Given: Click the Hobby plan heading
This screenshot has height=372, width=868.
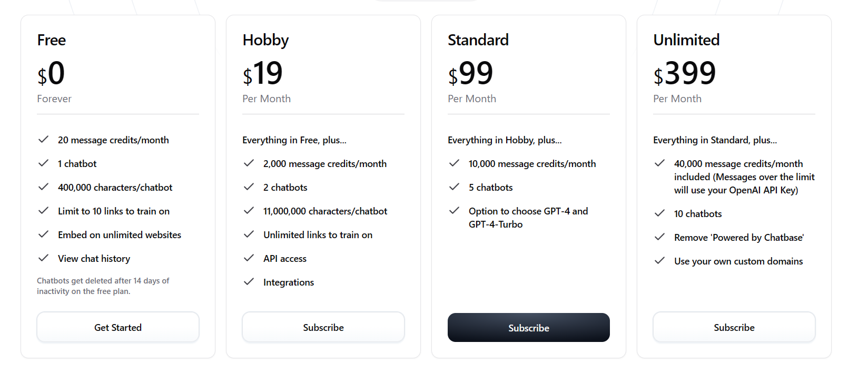Looking at the screenshot, I should click(265, 40).
